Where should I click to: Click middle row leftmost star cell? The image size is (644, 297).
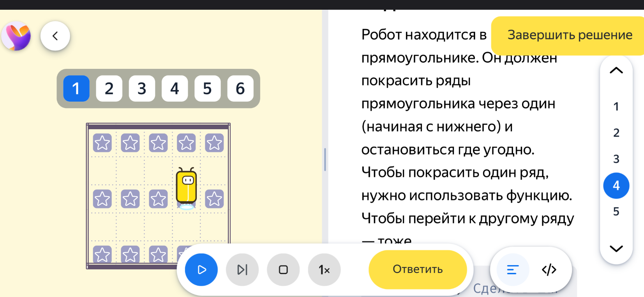coord(102,199)
